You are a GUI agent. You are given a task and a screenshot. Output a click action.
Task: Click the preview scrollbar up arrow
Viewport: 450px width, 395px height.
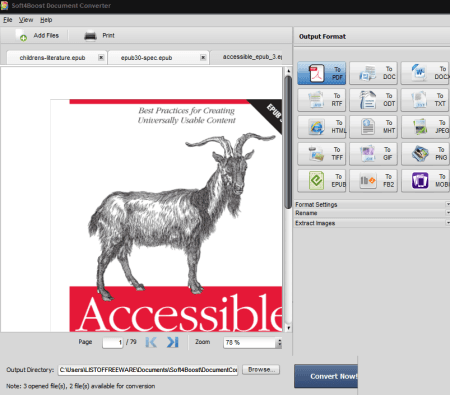tap(288, 71)
